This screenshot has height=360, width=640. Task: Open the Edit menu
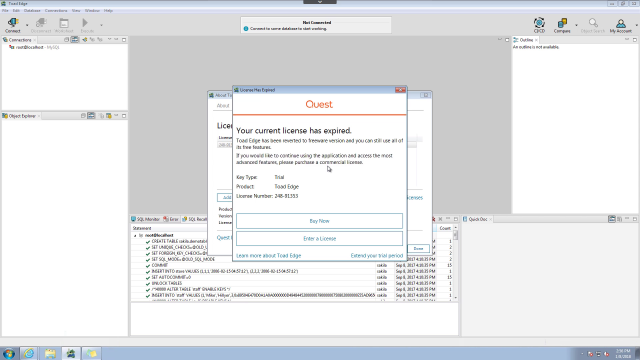tap(16, 11)
